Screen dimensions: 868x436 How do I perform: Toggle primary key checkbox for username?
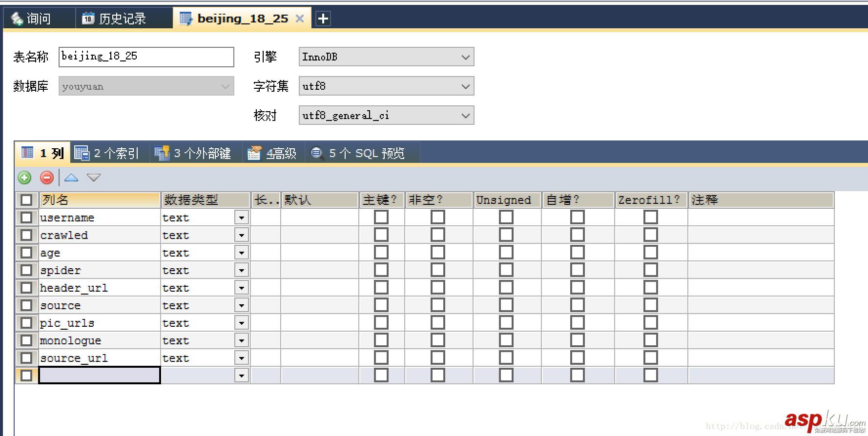coord(381,218)
